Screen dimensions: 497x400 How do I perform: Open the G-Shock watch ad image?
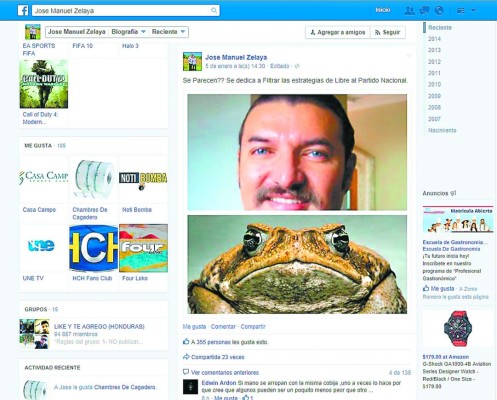[458, 329]
